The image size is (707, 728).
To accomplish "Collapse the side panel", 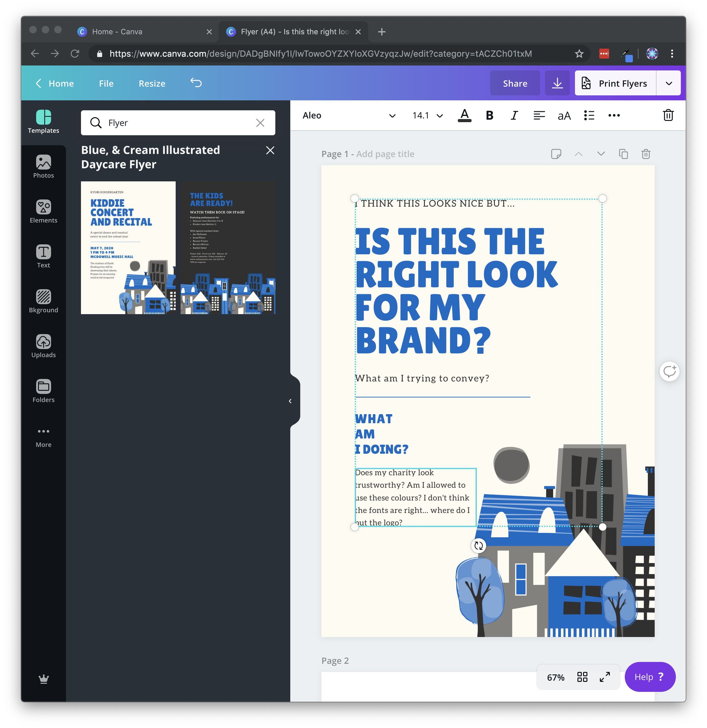I will [291, 400].
